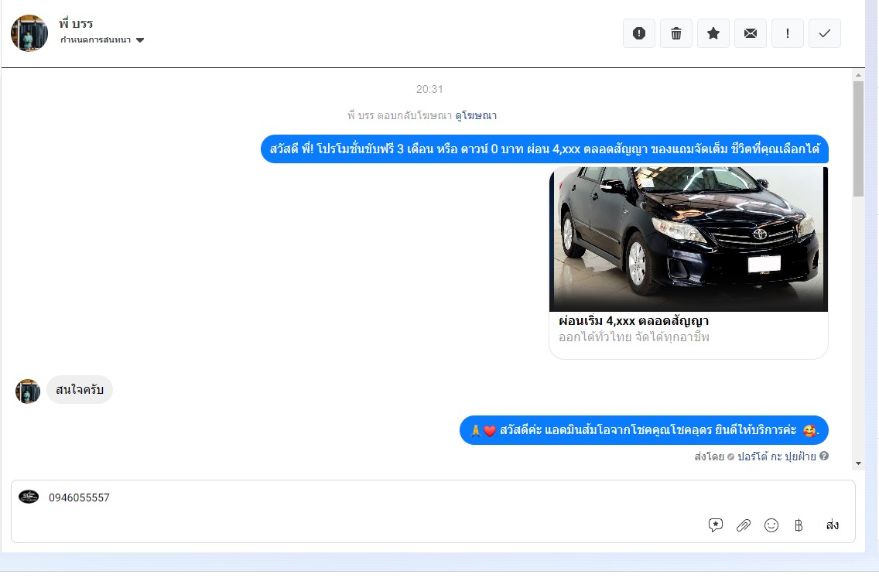Open the Toyota car ad image

click(x=688, y=239)
